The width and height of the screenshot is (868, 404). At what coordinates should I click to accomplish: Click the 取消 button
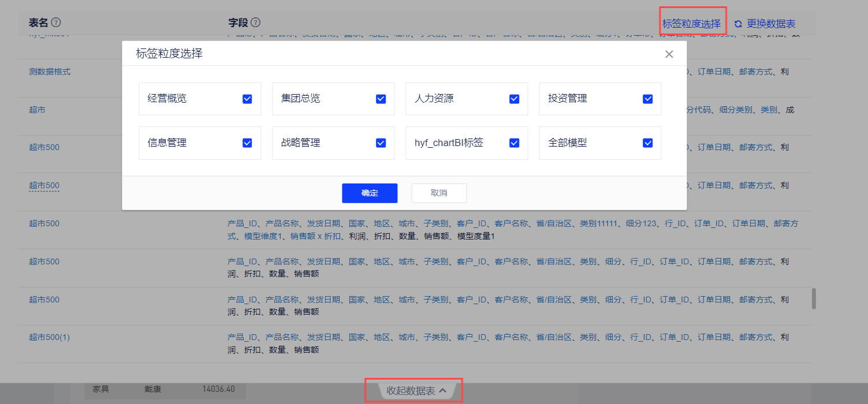[x=439, y=193]
